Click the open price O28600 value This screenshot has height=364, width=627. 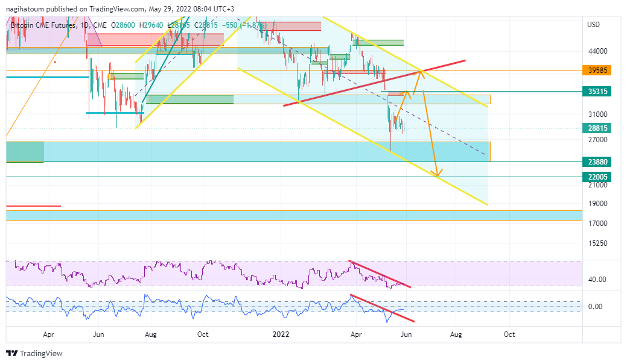[x=123, y=25]
